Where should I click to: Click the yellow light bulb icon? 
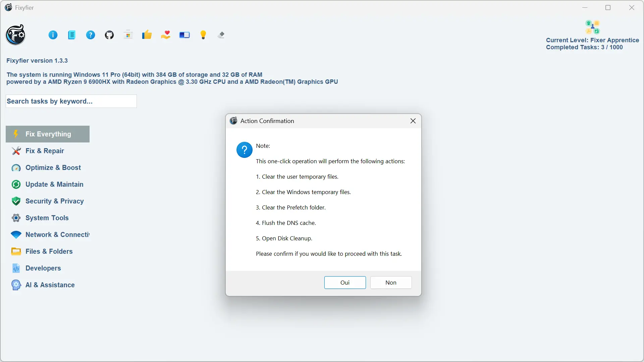click(203, 35)
